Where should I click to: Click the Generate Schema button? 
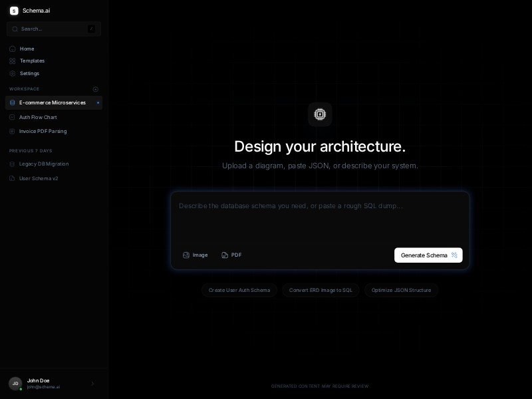click(x=428, y=255)
